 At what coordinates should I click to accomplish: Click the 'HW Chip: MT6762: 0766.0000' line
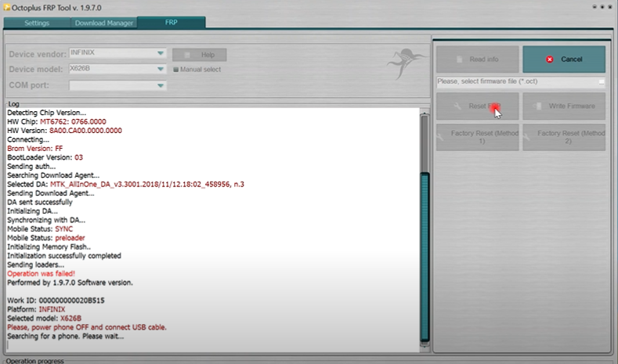[x=56, y=122]
